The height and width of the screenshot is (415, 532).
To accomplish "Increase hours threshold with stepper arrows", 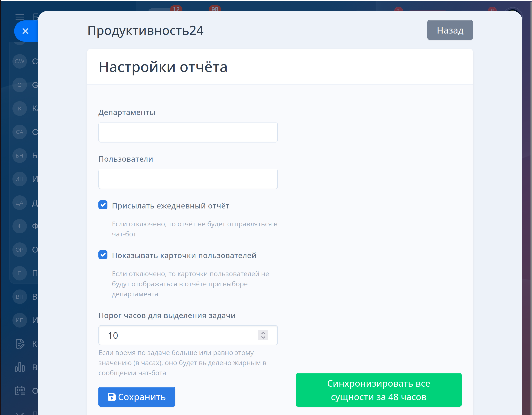I will pyautogui.click(x=263, y=333).
